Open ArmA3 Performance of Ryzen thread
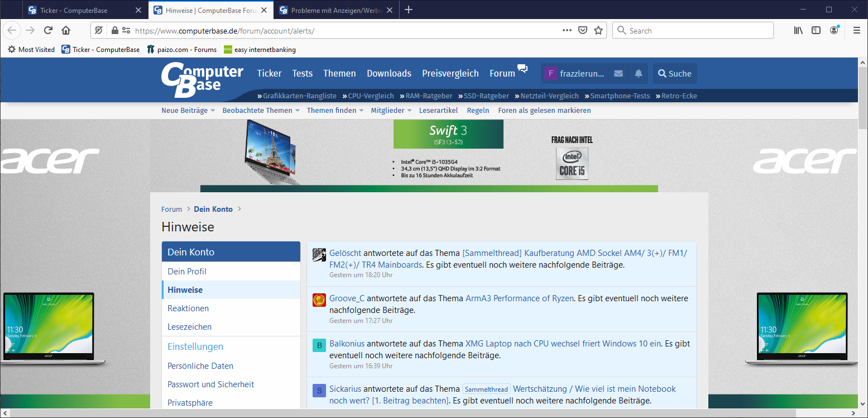This screenshot has height=418, width=868. tap(520, 298)
